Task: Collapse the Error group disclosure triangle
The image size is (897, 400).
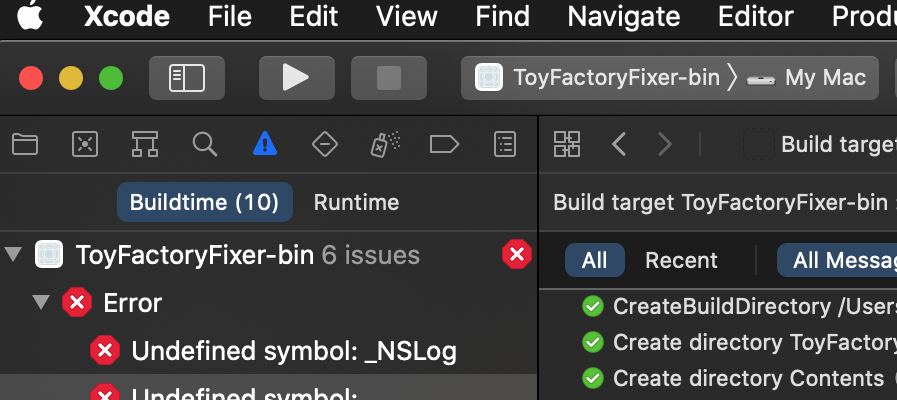Action: click(x=41, y=302)
